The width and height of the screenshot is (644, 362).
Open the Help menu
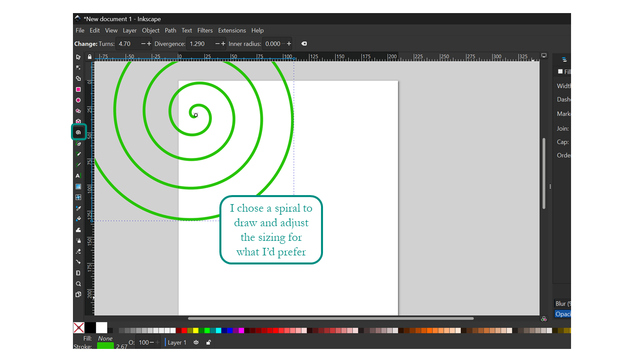(258, 30)
